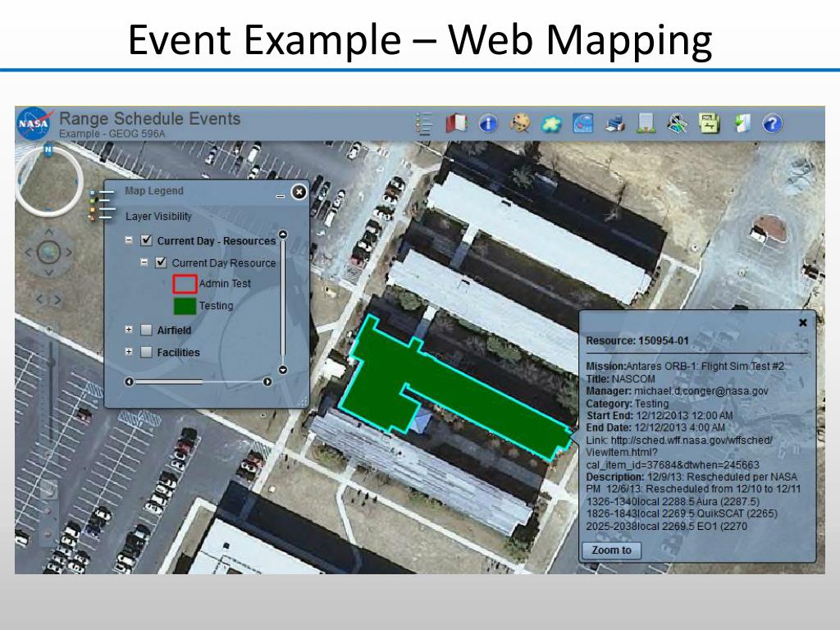Click the printer icon

(x=614, y=124)
